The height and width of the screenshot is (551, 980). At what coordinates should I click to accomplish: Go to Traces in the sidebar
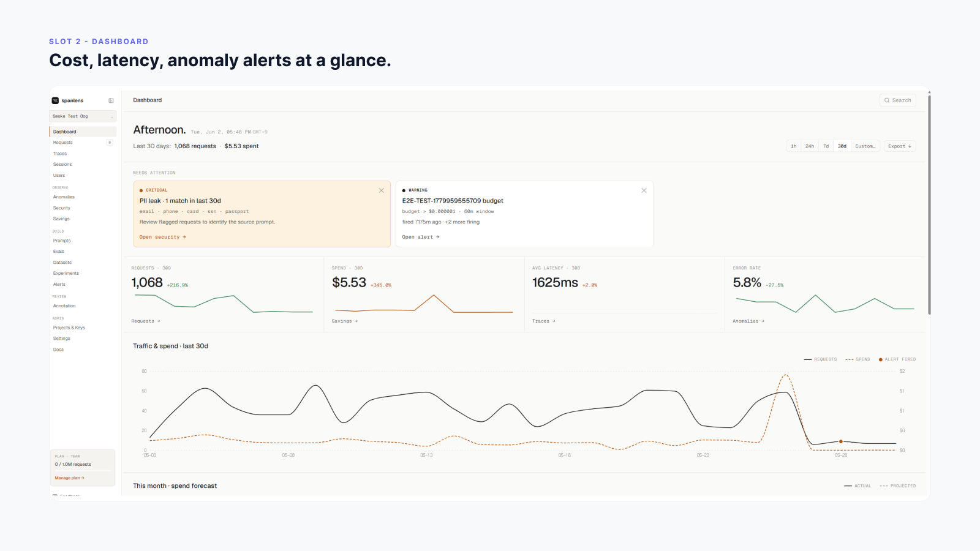tap(60, 154)
